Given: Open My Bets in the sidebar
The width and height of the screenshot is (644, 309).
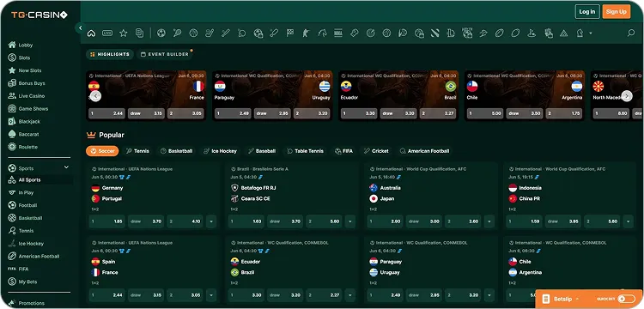Looking at the screenshot, I should (27, 282).
